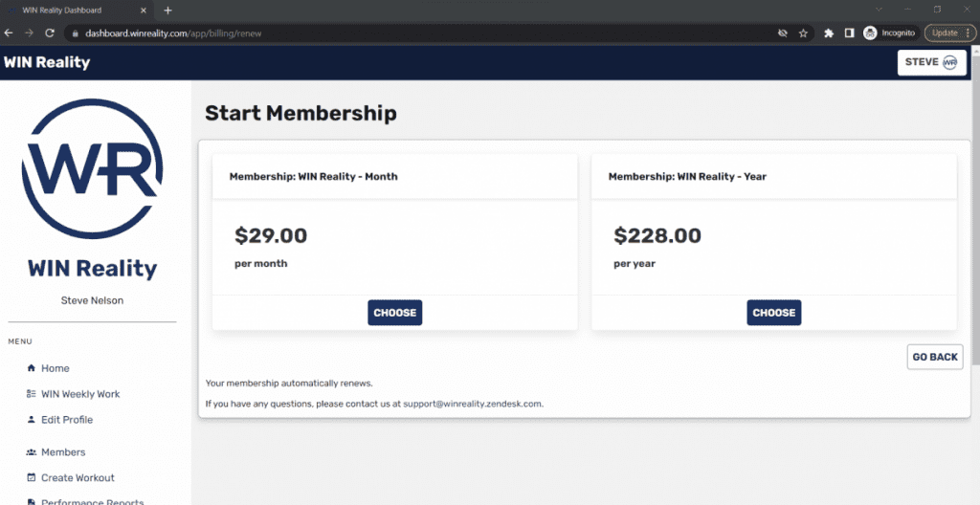Open Performance Reports menu item
Image resolution: width=980 pixels, height=505 pixels.
pyautogui.click(x=93, y=500)
